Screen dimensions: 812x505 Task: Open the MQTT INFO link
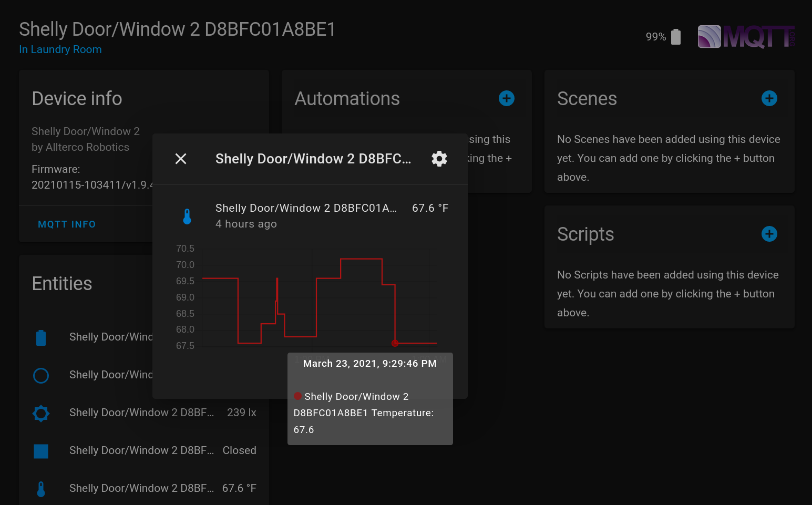pos(67,224)
